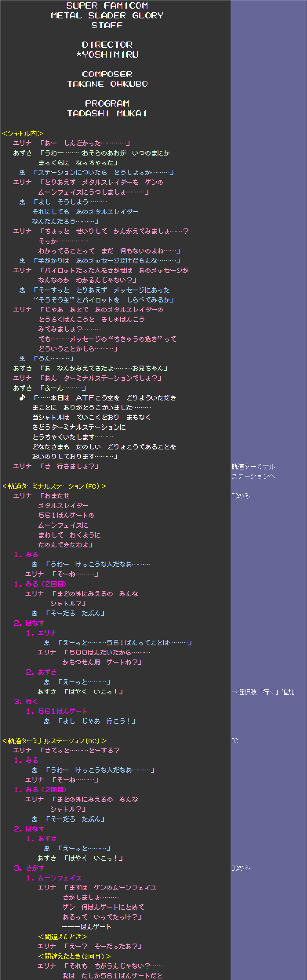Select the line "よし そうしよう"
This screenshot has height=980, width=307.
point(70,202)
